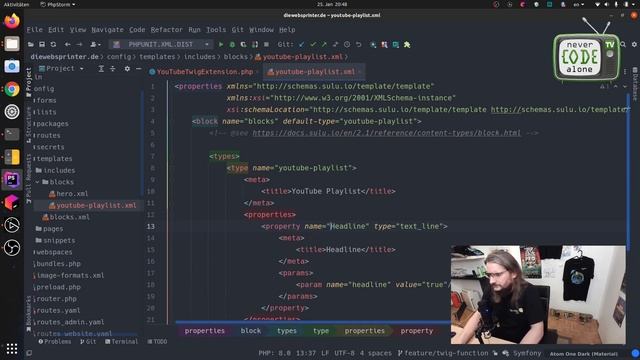Open Google Chrome from the dock
The image size is (640, 360).
[12, 89]
